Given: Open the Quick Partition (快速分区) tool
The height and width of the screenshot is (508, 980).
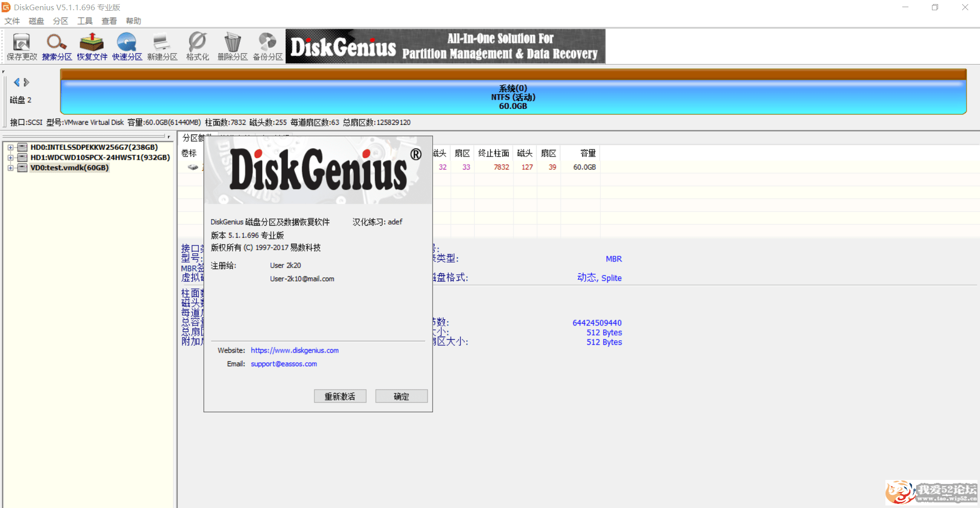Looking at the screenshot, I should coord(127,47).
